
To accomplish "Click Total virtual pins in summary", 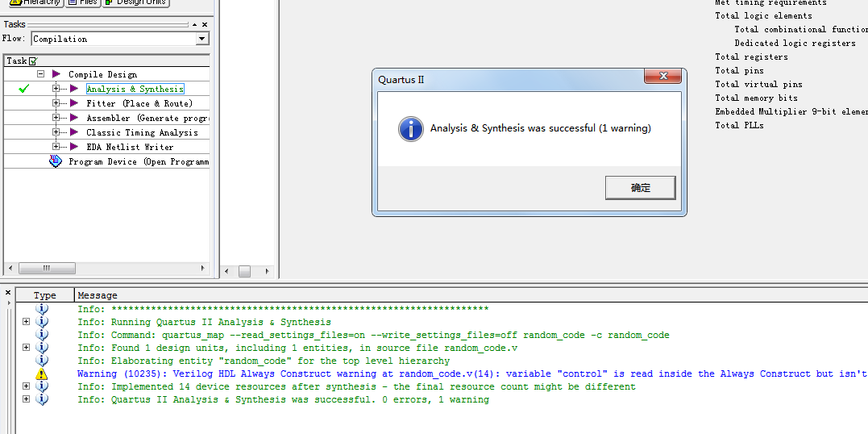I will click(x=758, y=85).
